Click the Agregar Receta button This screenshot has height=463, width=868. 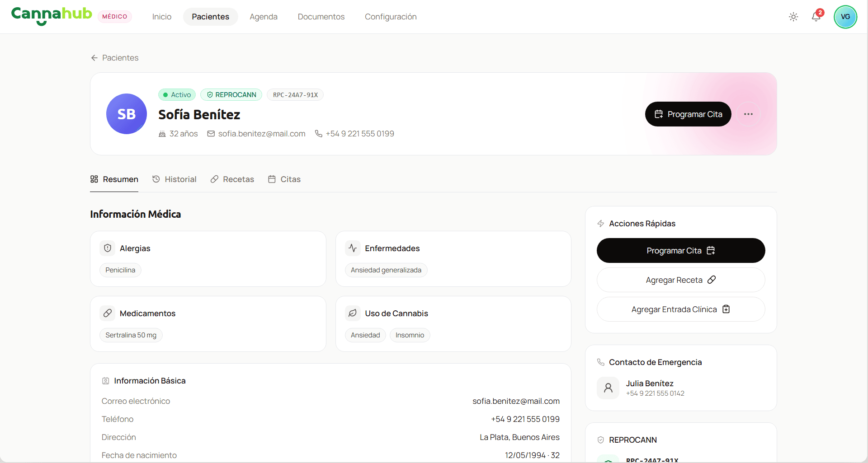point(681,280)
